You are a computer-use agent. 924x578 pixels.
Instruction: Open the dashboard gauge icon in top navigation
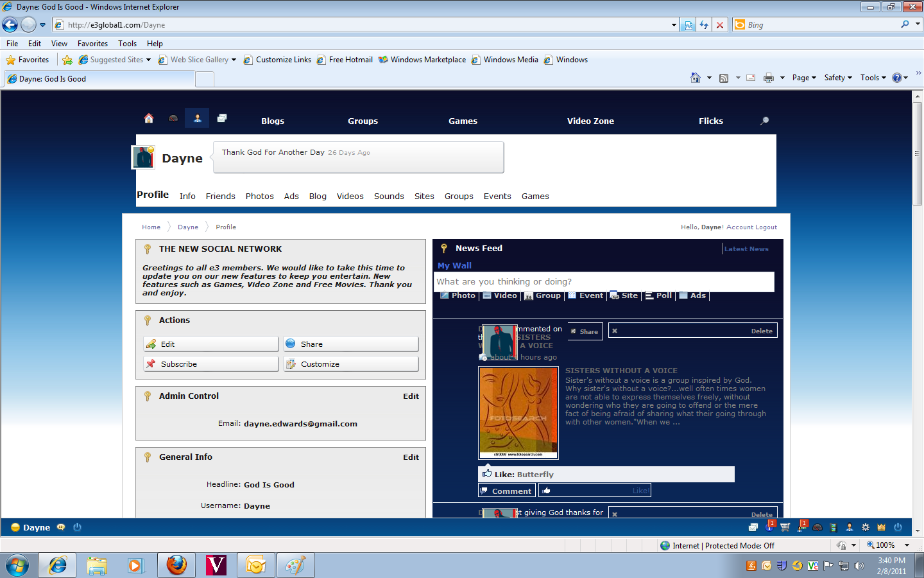[173, 118]
